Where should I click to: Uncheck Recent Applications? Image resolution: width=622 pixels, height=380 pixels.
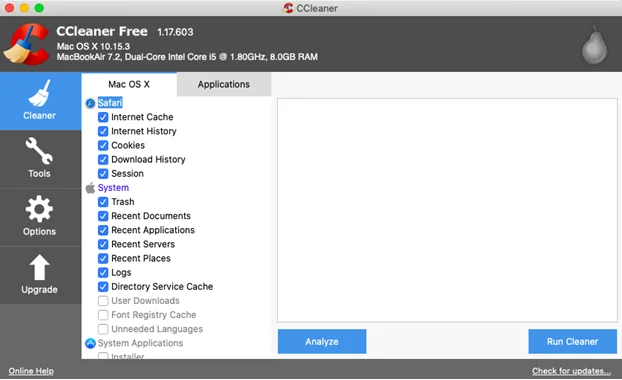(103, 230)
